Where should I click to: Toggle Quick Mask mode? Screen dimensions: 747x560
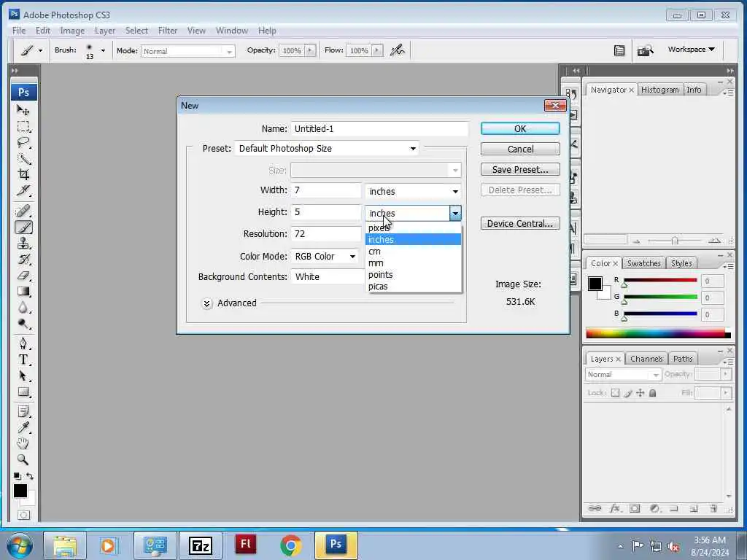tap(23, 515)
